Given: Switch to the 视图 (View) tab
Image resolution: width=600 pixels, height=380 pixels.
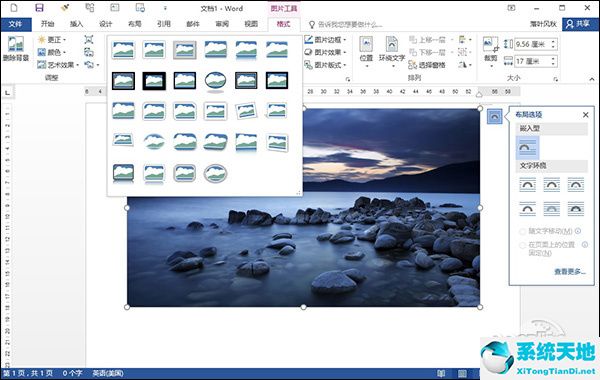Looking at the screenshot, I should pyautogui.click(x=251, y=24).
